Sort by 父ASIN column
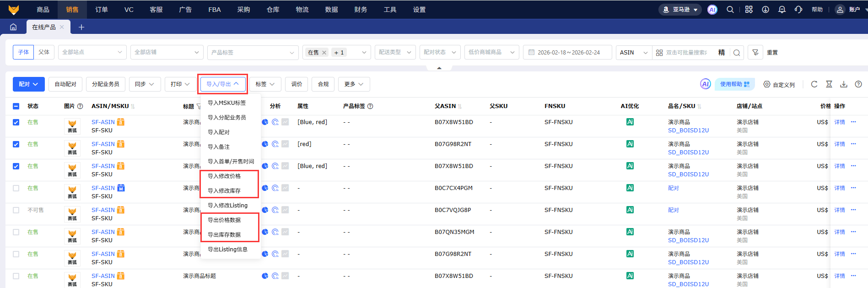868x288 pixels. [460, 106]
